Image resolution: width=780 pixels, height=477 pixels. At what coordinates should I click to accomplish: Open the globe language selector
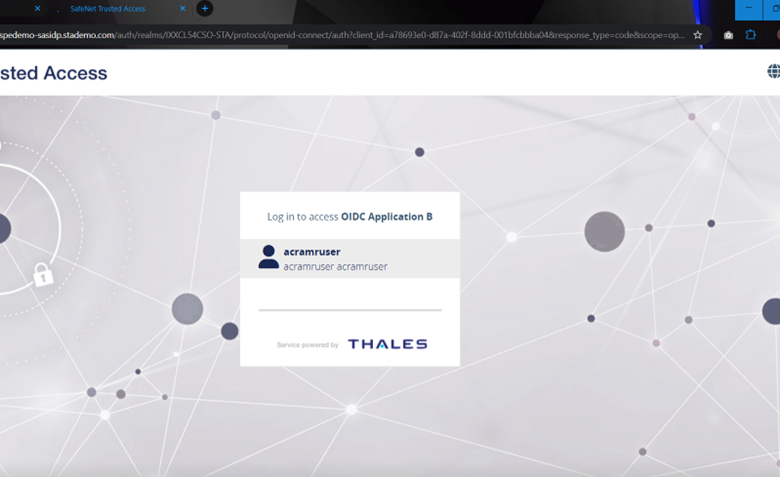click(x=773, y=72)
